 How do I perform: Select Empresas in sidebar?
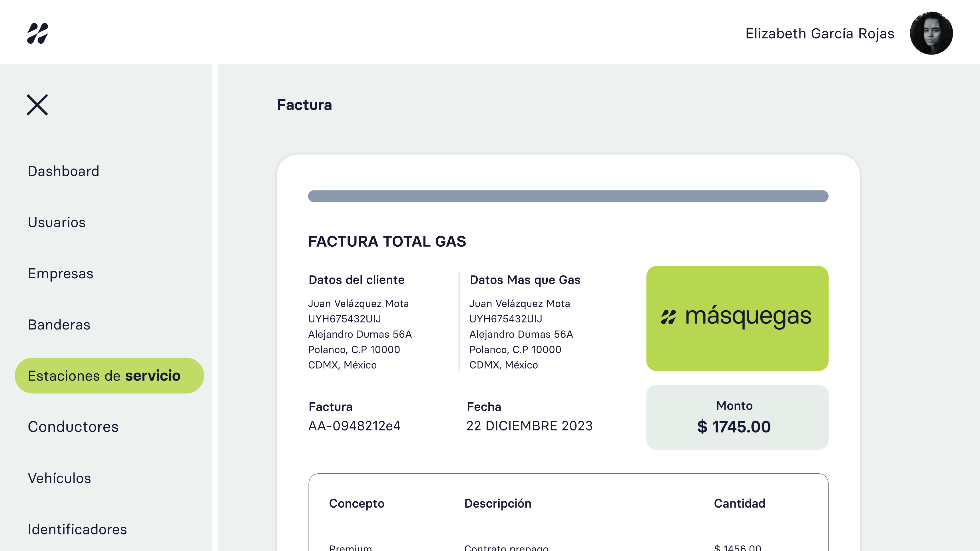coord(61,274)
